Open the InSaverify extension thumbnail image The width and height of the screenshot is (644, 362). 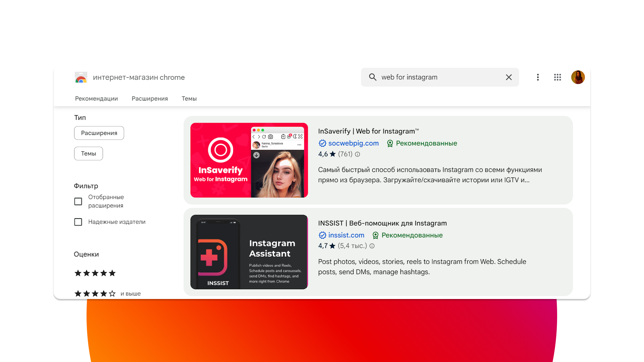pyautogui.click(x=249, y=160)
